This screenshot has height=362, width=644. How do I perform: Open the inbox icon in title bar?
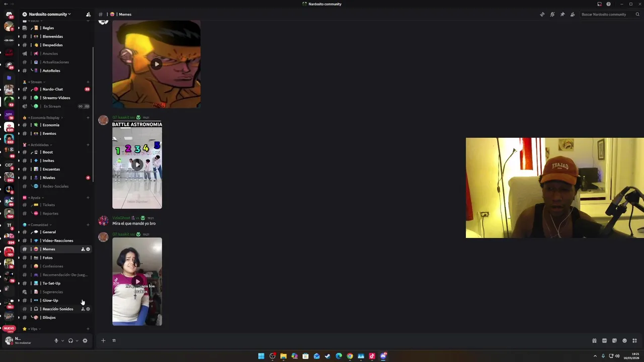click(599, 4)
